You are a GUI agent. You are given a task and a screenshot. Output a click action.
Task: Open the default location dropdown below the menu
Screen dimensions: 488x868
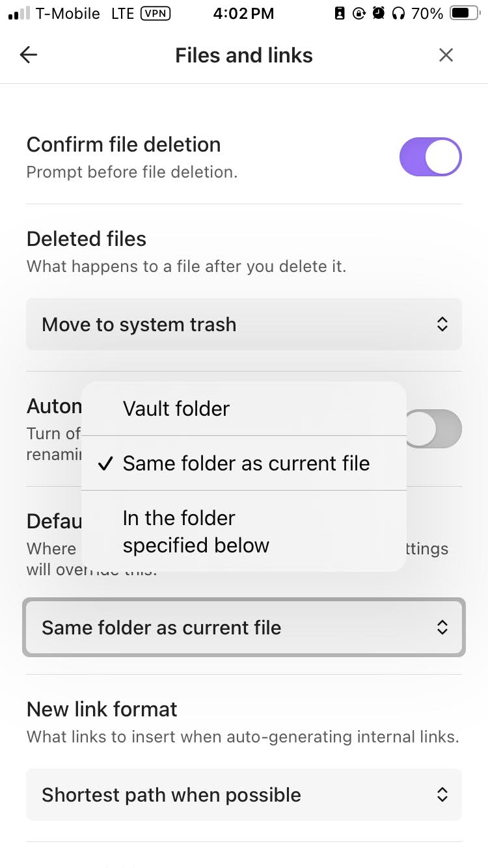(243, 628)
